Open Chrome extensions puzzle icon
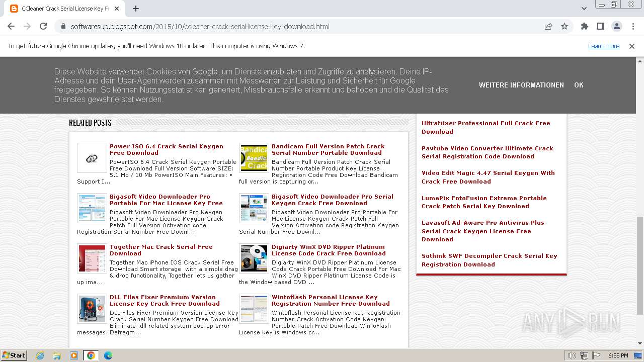The width and height of the screenshot is (644, 362). [585, 26]
